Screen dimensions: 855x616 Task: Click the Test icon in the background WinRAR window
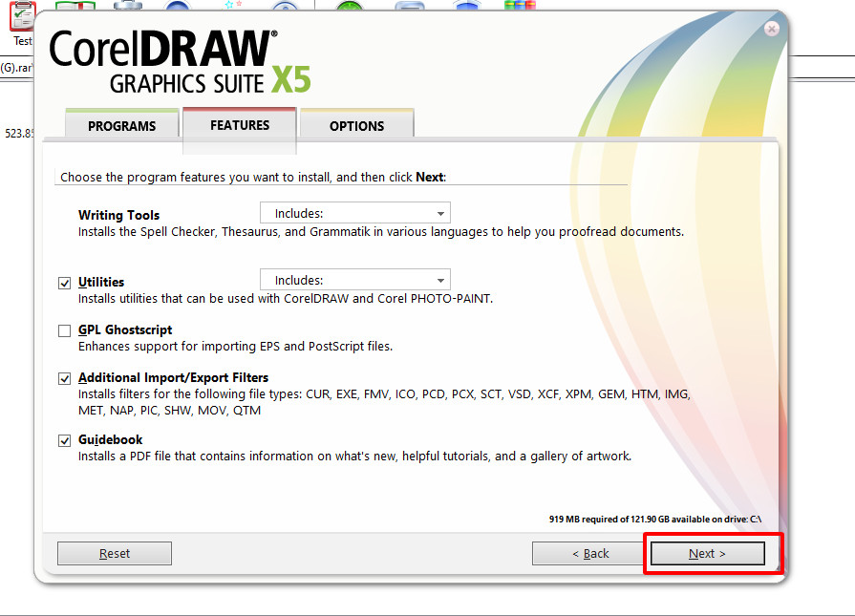click(22, 24)
